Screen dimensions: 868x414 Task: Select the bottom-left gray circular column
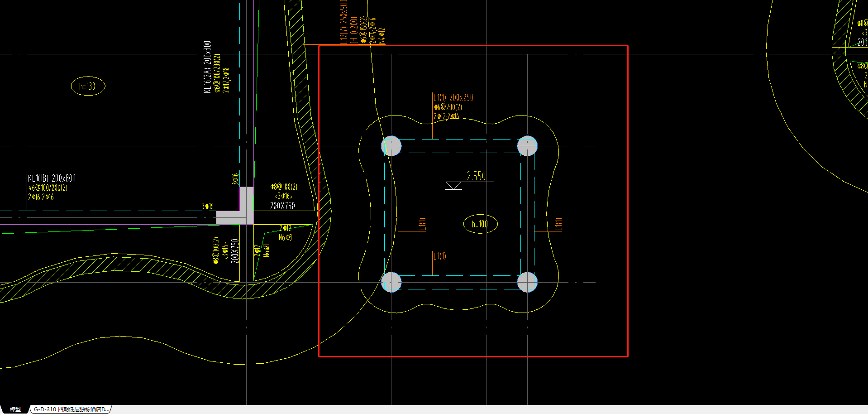point(391,282)
